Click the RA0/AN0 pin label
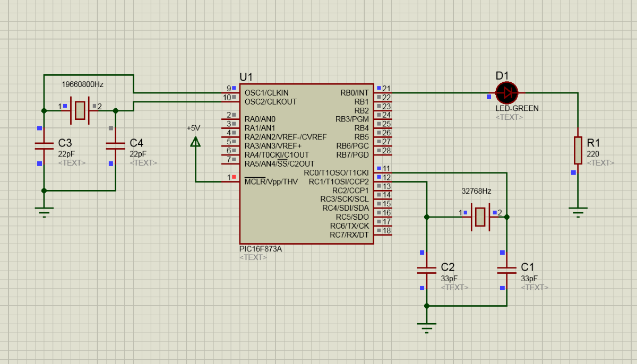Image resolution: width=637 pixels, height=364 pixels. tap(260, 119)
